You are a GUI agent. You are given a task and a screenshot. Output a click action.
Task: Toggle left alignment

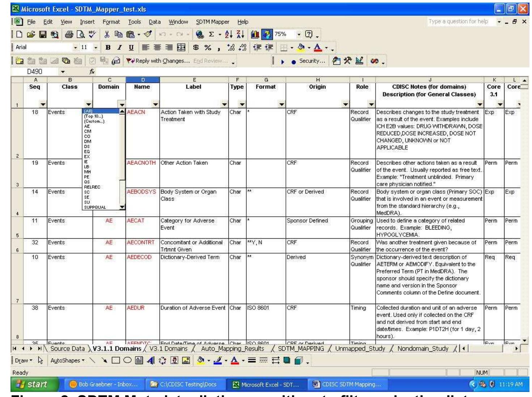145,47
